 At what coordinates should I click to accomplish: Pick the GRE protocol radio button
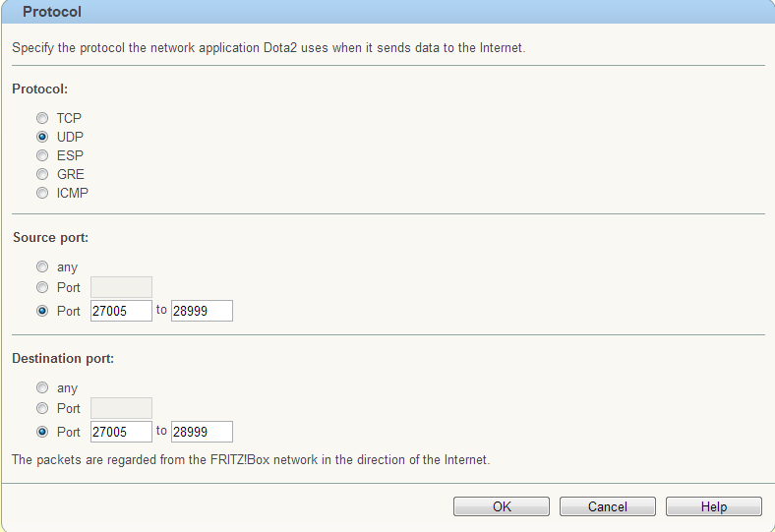point(42,174)
